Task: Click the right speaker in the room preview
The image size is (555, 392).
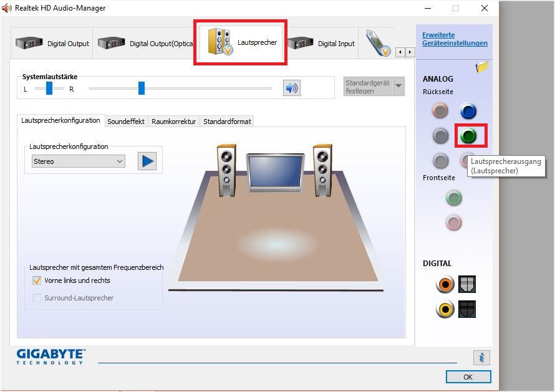Action: coord(322,170)
